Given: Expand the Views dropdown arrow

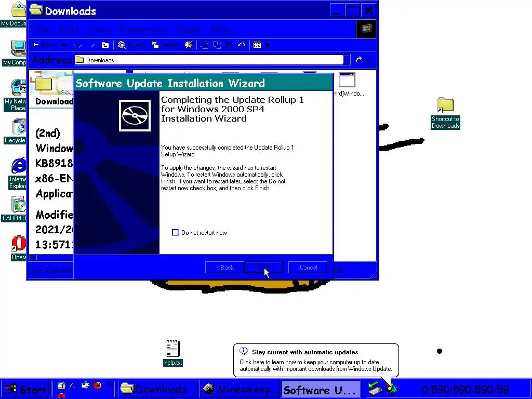Looking at the screenshot, I should point(268,45).
